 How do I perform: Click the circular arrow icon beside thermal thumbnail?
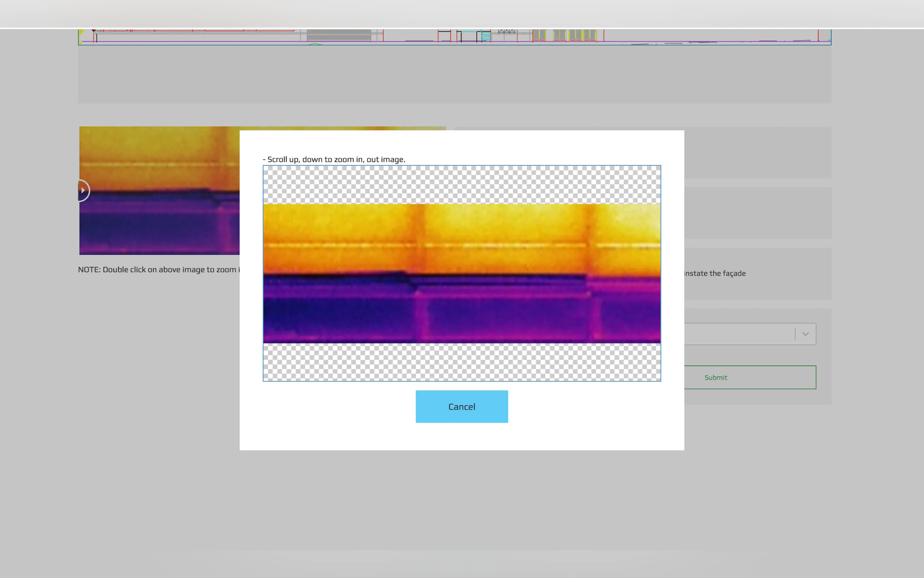click(83, 190)
